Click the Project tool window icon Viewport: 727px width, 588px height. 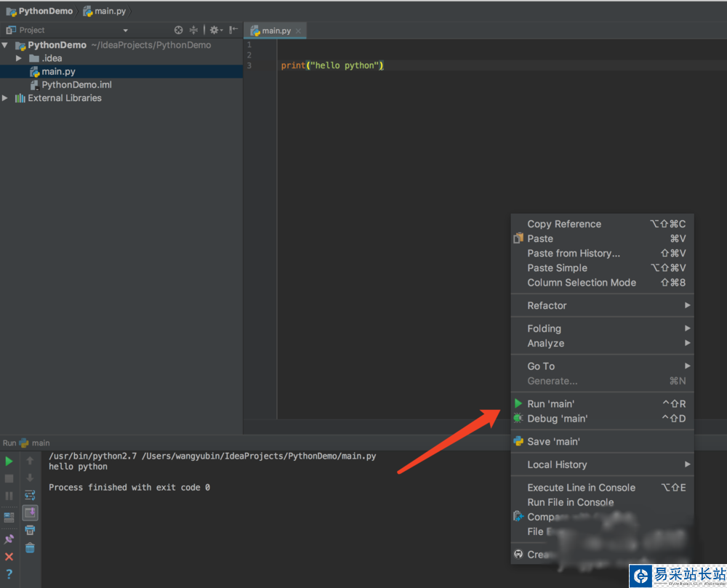point(11,30)
